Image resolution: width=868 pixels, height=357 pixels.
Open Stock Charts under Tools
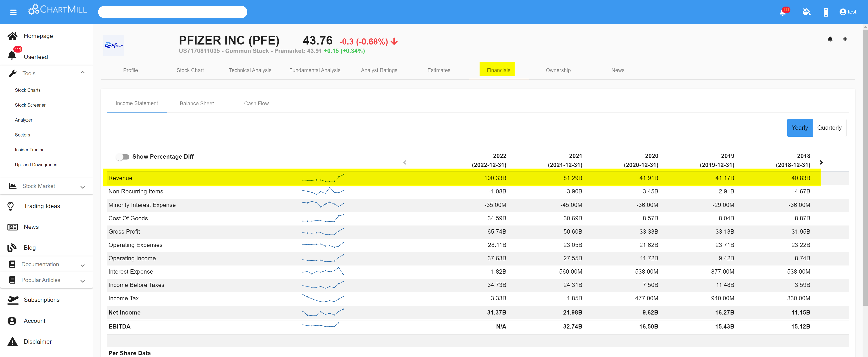(28, 90)
